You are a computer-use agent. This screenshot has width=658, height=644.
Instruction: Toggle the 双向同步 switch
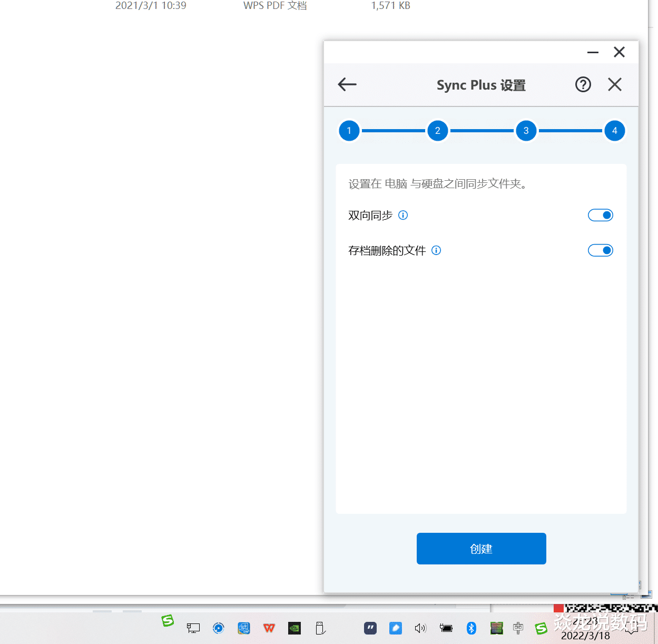click(601, 215)
